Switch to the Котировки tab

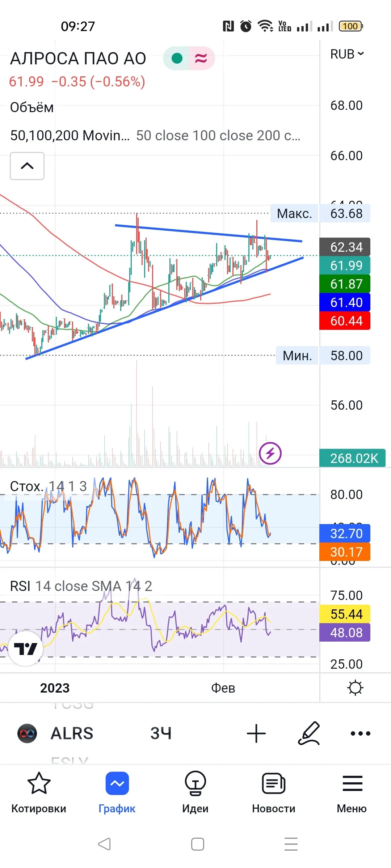click(39, 793)
